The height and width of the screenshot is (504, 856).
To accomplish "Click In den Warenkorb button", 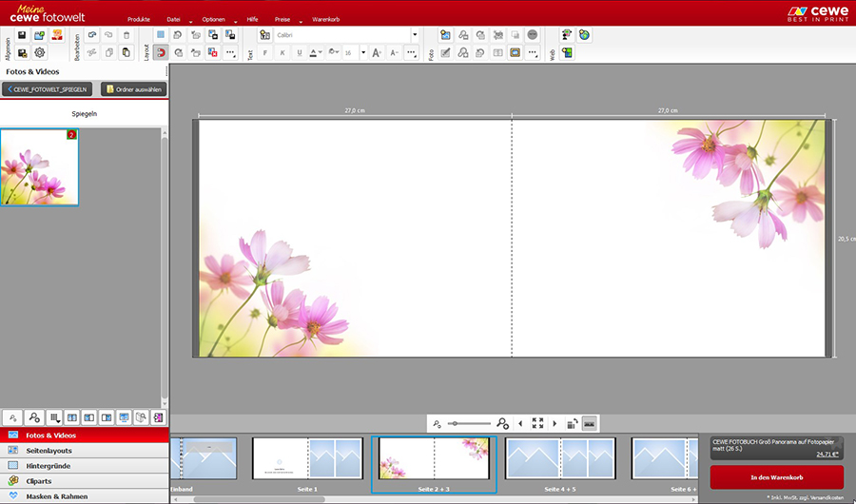I will point(776,476).
